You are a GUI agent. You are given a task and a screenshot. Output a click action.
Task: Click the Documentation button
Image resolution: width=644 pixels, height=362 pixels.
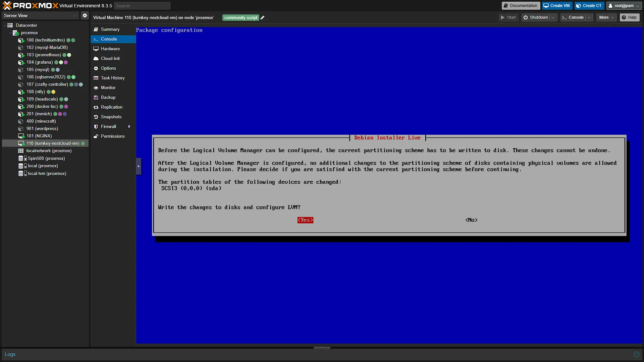pos(521,6)
